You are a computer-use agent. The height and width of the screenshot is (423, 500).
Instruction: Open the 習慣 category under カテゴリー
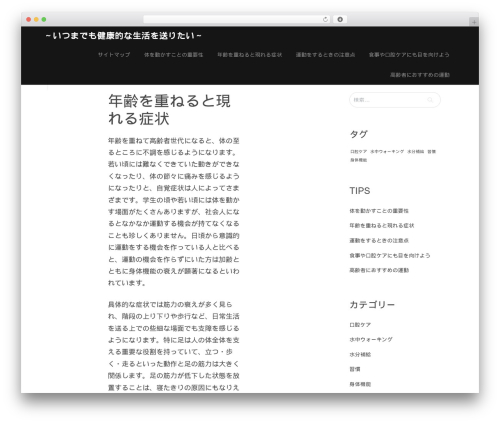[355, 369]
